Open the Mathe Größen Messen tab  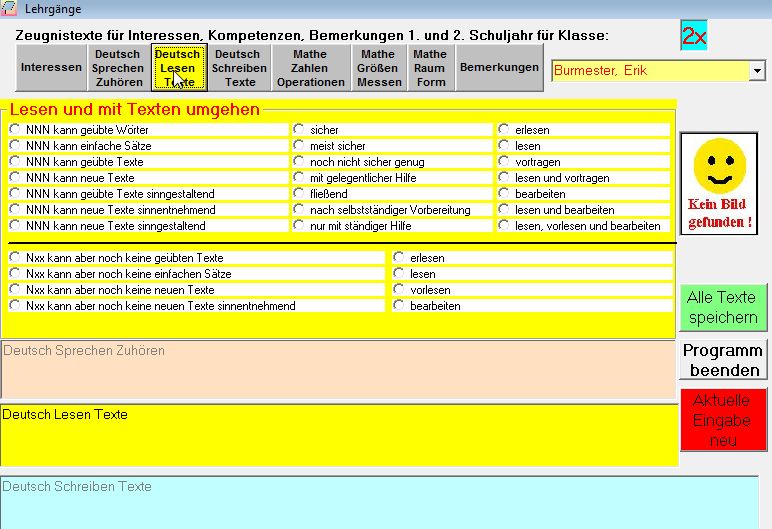[379, 67]
